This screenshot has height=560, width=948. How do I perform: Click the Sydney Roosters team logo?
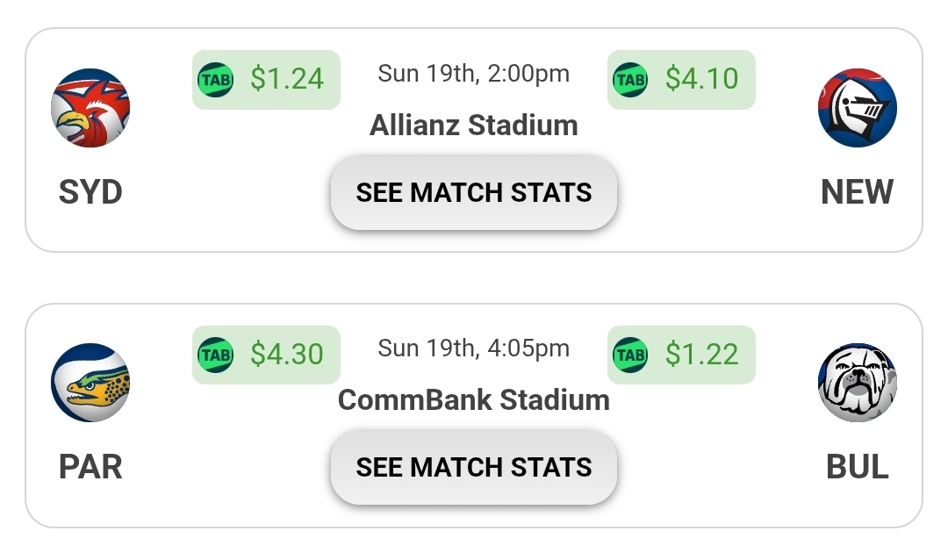(90, 108)
